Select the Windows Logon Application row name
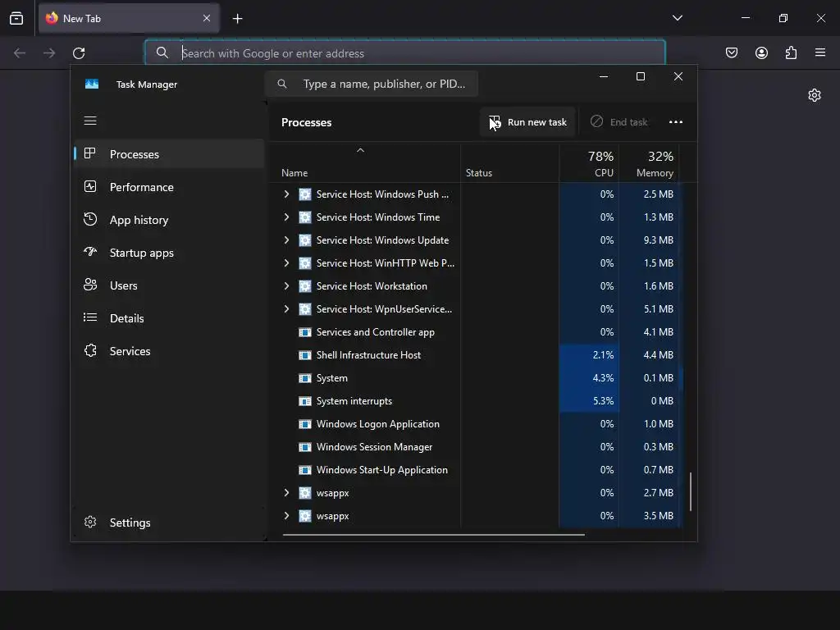This screenshot has height=630, width=840. tap(377, 424)
